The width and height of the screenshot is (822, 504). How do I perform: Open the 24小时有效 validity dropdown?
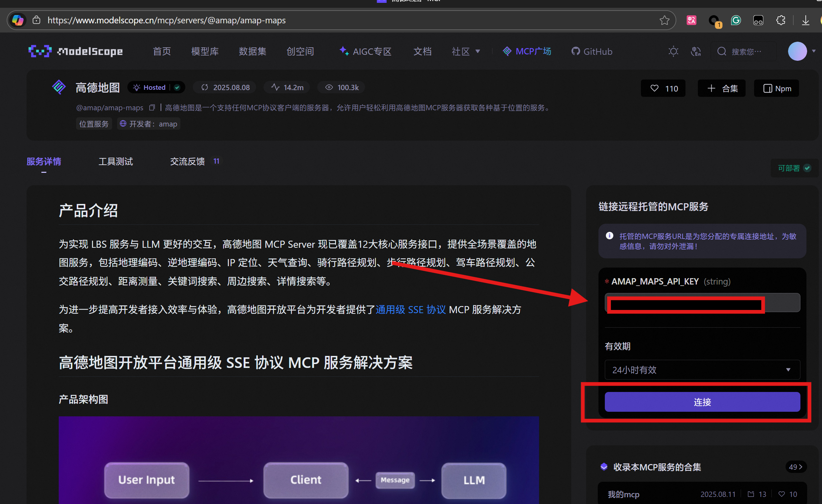(702, 370)
